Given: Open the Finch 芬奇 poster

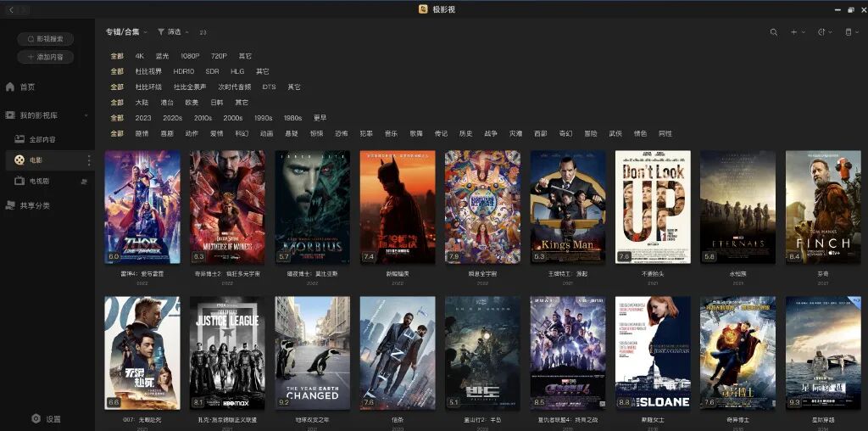Looking at the screenshot, I should click(x=823, y=207).
